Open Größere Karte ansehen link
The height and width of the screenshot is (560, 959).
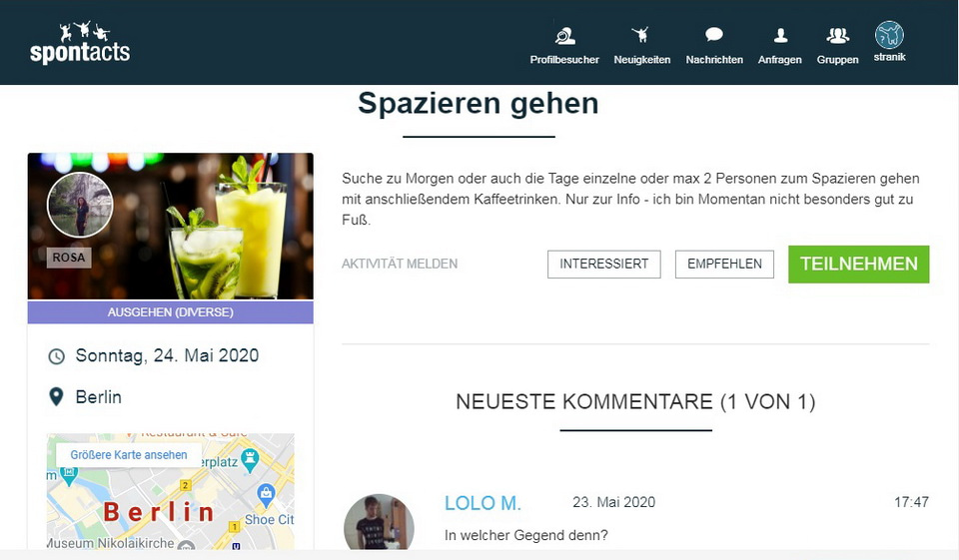129,455
